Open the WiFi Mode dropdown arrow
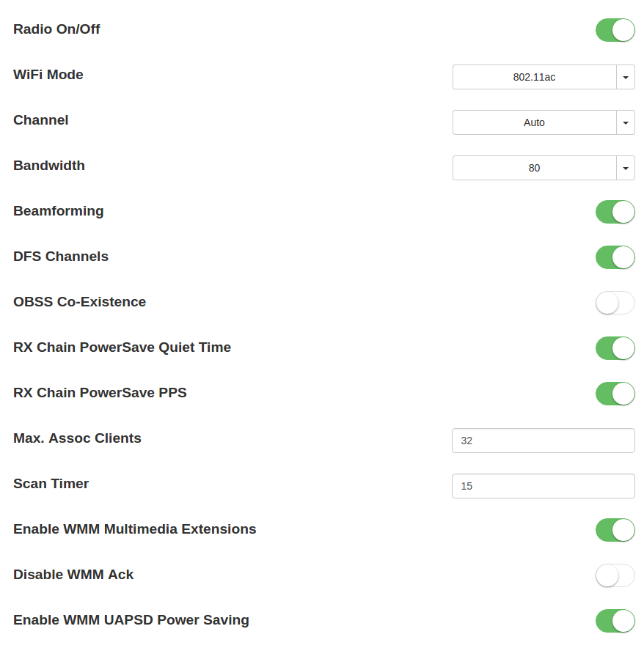644x648 pixels. pos(626,77)
